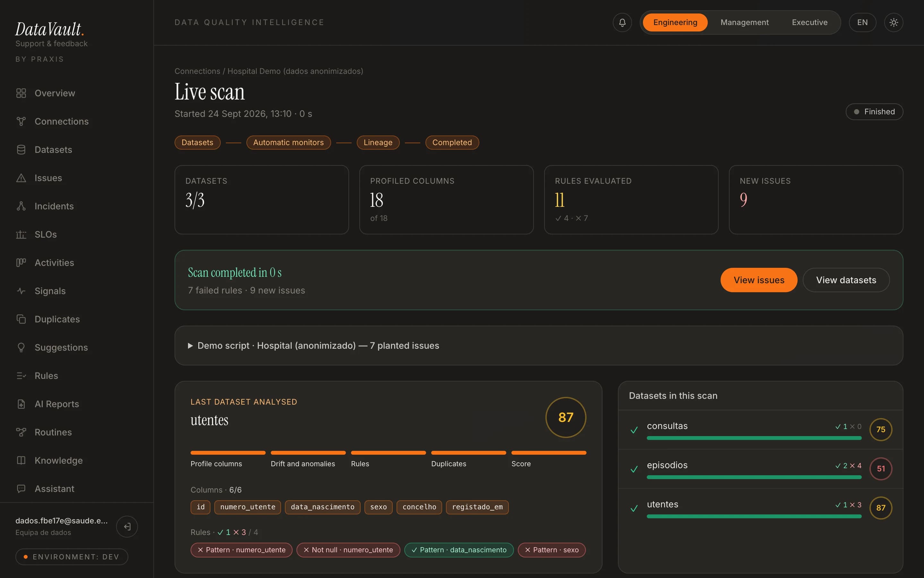The image size is (924, 578).
Task: Click the Signals pulse icon
Action: [x=21, y=291]
